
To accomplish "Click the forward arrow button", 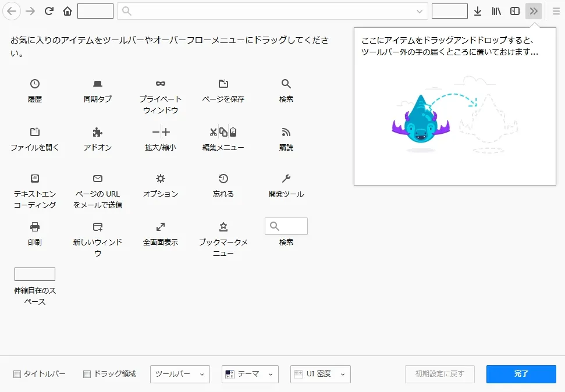I will coord(30,11).
